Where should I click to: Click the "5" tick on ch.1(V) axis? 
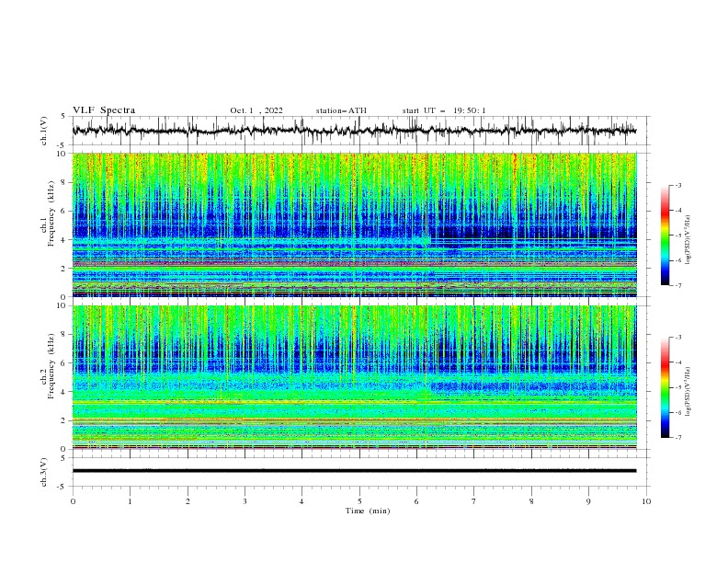point(63,116)
